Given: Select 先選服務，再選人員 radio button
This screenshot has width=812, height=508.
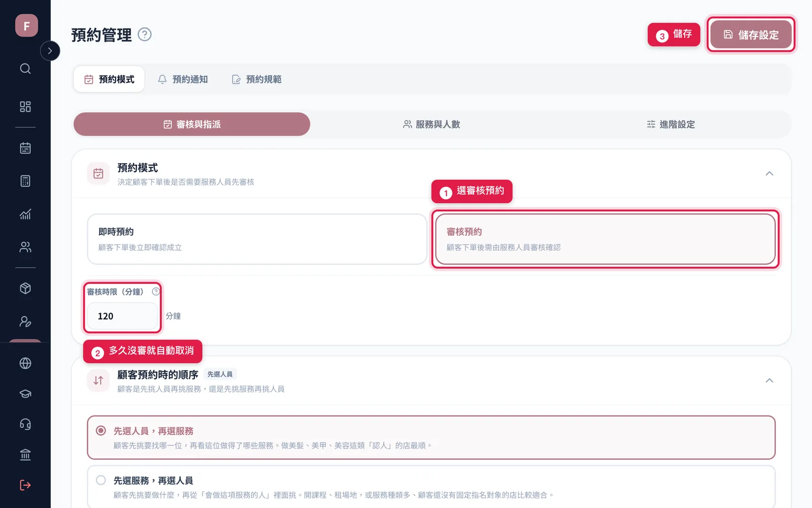Looking at the screenshot, I should tap(101, 480).
